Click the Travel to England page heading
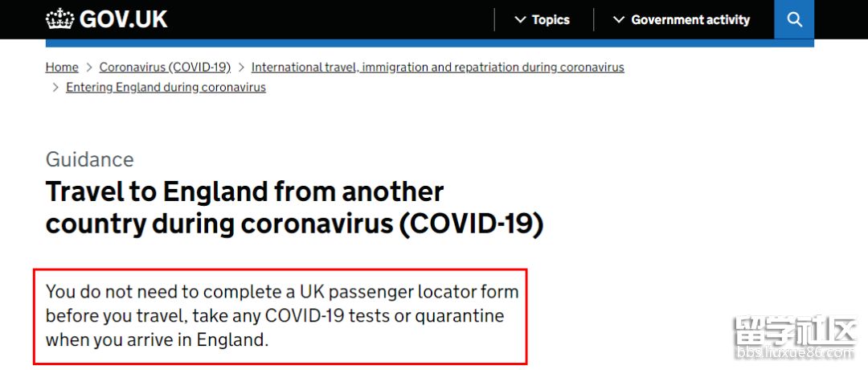 [294, 208]
